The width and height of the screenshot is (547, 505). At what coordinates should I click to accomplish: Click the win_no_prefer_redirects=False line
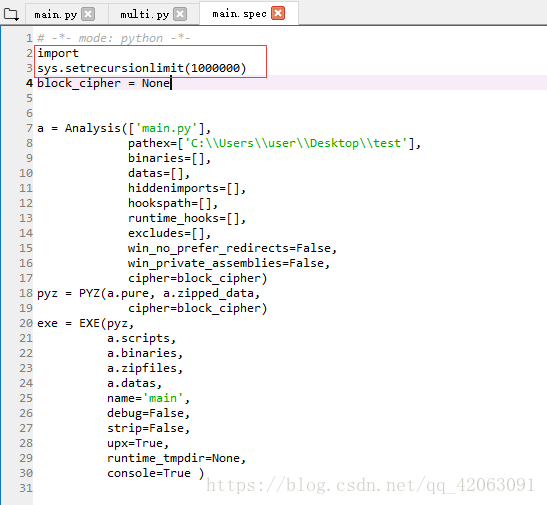[232, 248]
